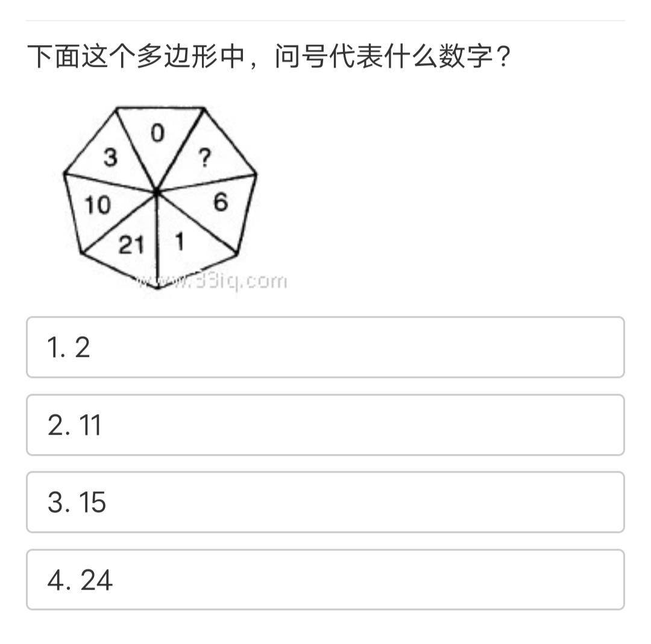
Task: Click the word 数字 in the question
Action: 466,56
